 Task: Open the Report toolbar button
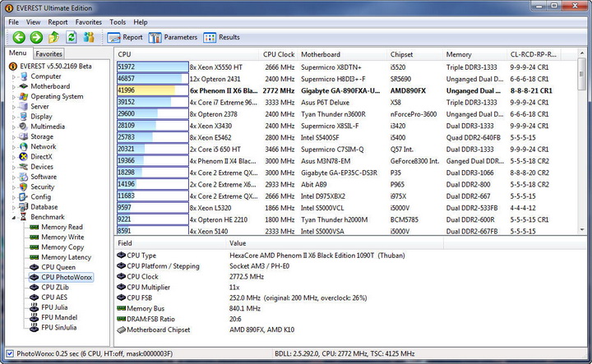(125, 37)
